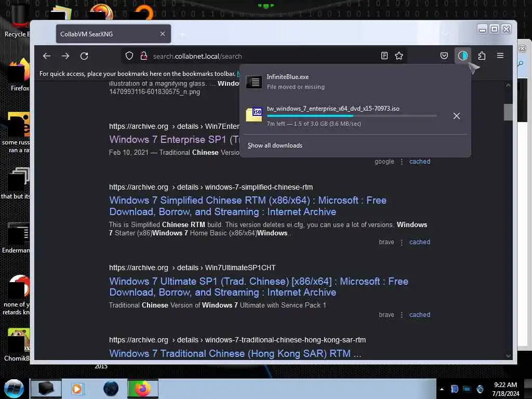
Task: Click the iso file icon in downloads
Action: [254, 114]
